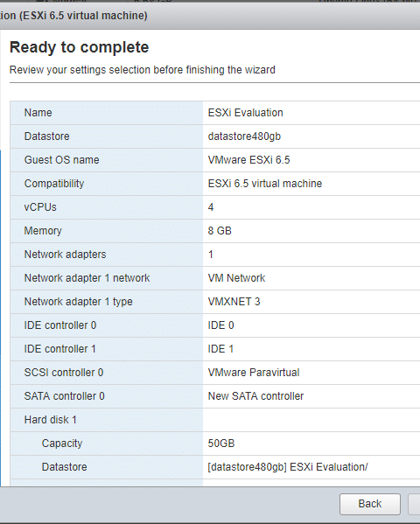Click the Back button
The height and width of the screenshot is (524, 420).
[x=370, y=504]
